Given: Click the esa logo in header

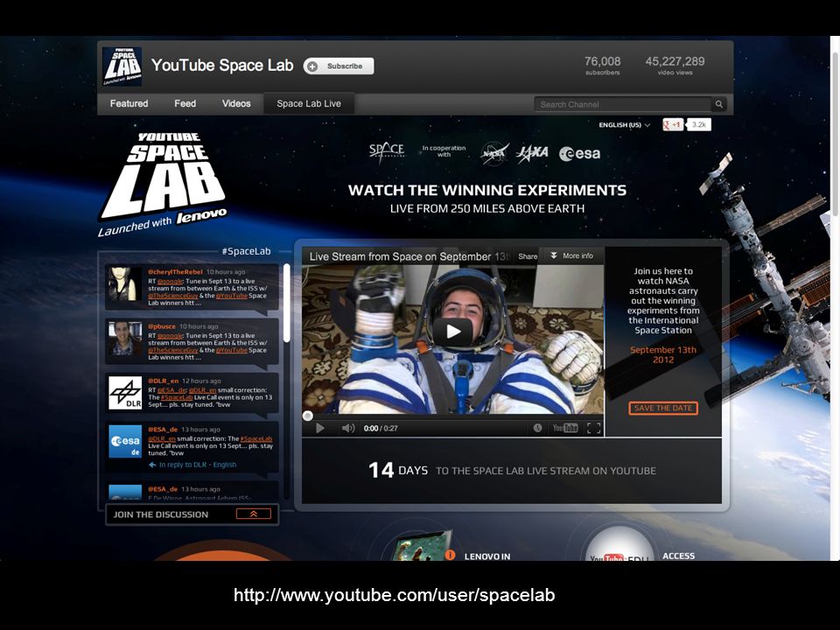Looking at the screenshot, I should [579, 154].
